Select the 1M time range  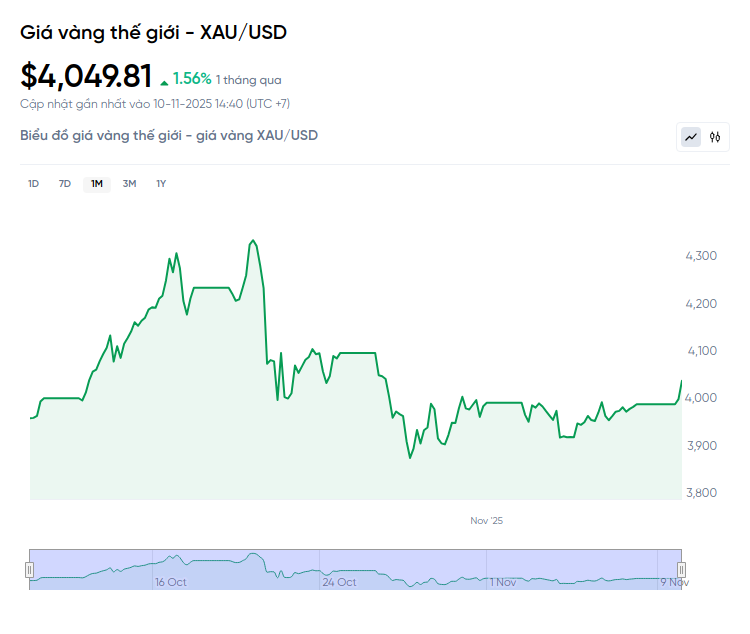(97, 184)
